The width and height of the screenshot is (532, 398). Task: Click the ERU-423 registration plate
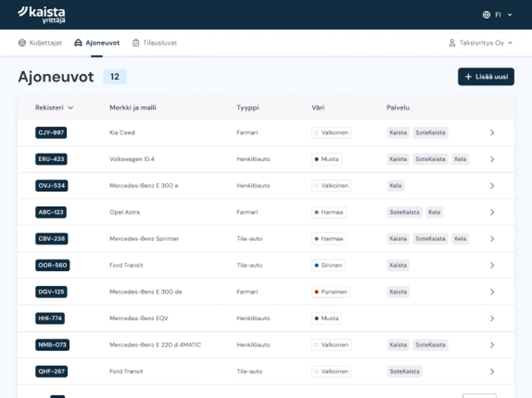point(51,159)
